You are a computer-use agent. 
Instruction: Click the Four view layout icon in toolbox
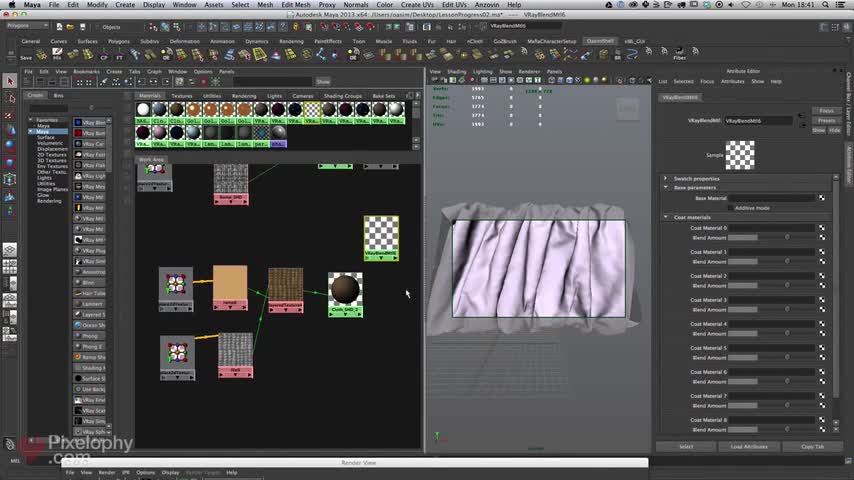10,266
